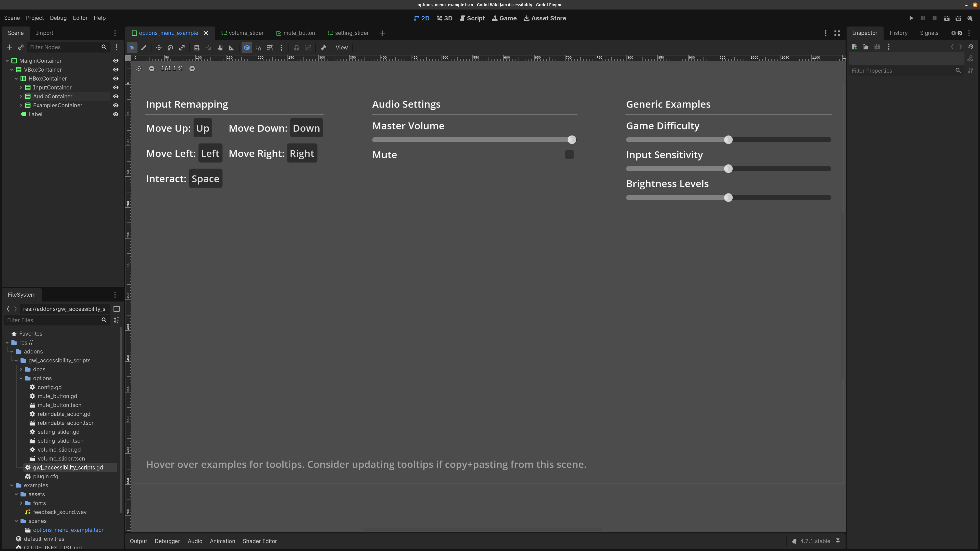Activate the Pan Mode hand tool

click(220, 47)
